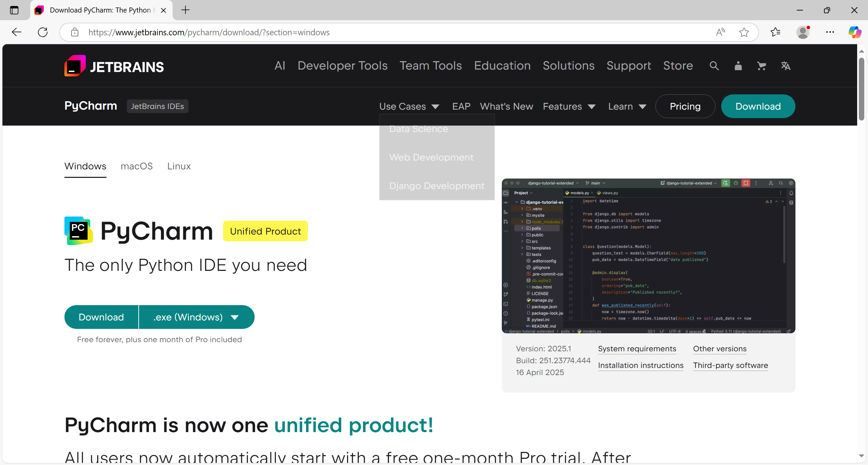
Task: Add this page to favorites star
Action: click(x=744, y=32)
